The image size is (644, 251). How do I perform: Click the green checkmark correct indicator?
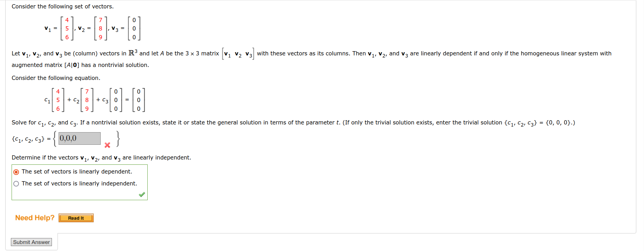142,195
